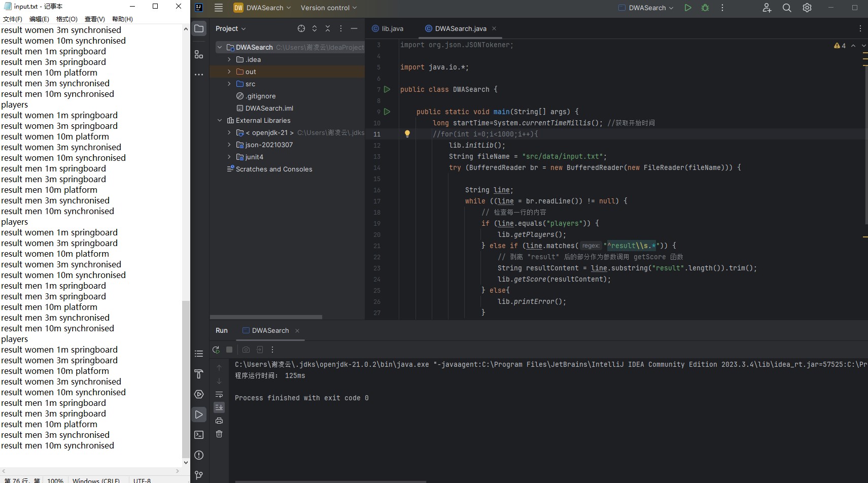868x483 pixels.
Task: Expand the out folder
Action: coord(229,72)
